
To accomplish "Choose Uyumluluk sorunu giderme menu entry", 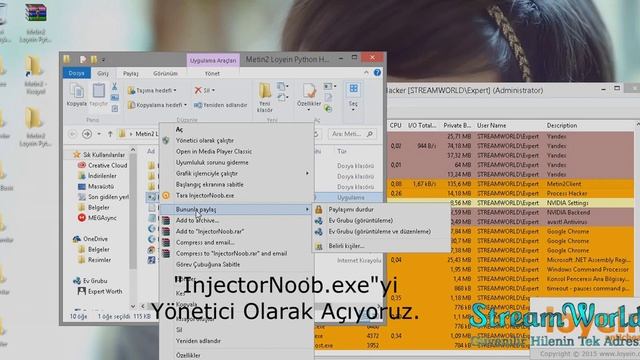I will (x=212, y=162).
